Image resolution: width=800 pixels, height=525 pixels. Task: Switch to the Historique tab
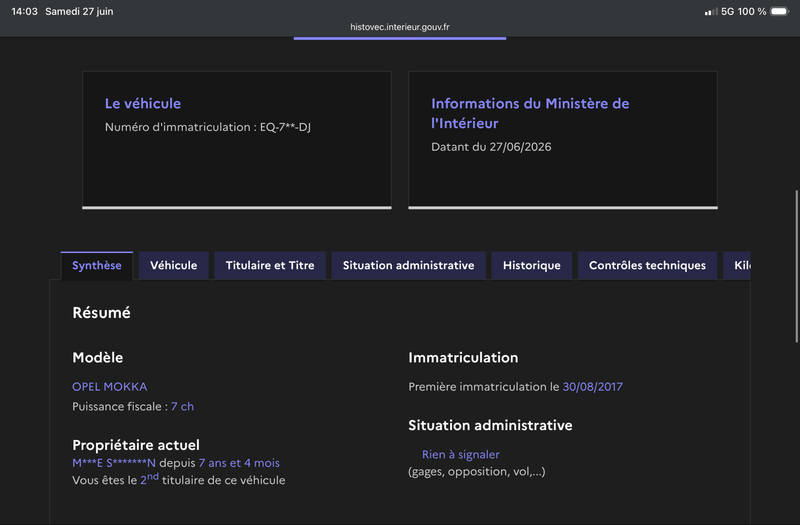[532, 265]
